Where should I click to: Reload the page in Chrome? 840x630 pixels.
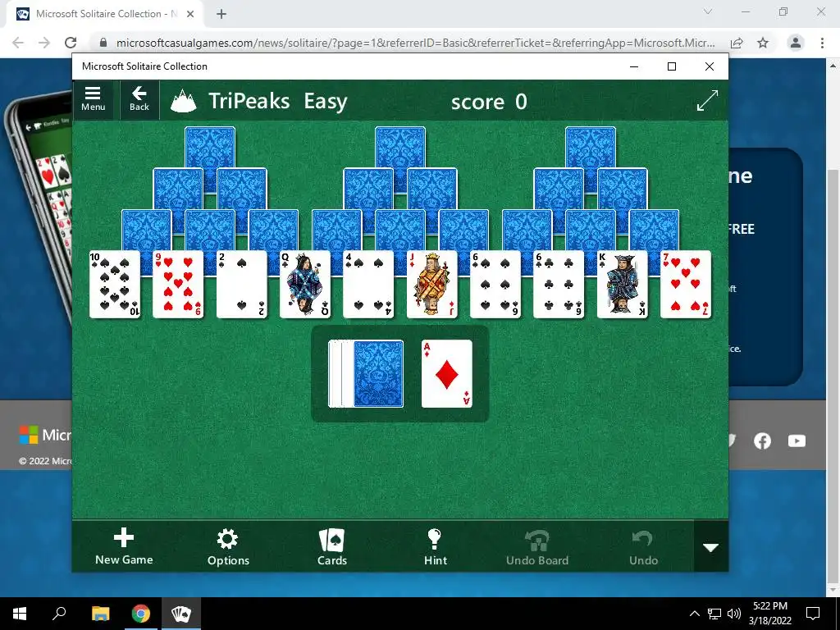[71, 43]
